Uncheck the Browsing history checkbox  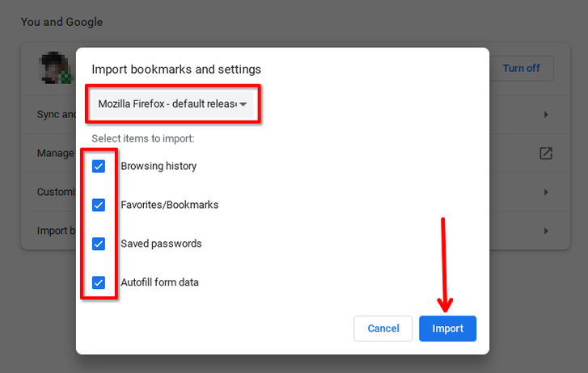pos(99,166)
